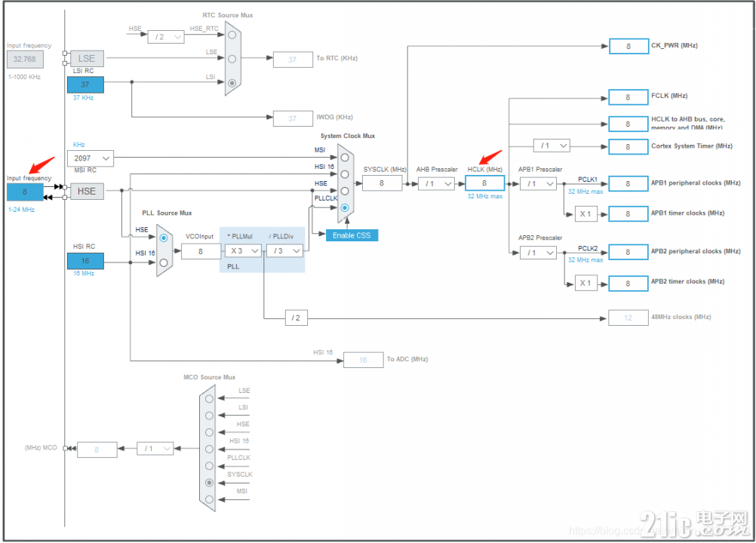
Task: Select PLLCLK in System Clock Mux
Action: coord(345,207)
